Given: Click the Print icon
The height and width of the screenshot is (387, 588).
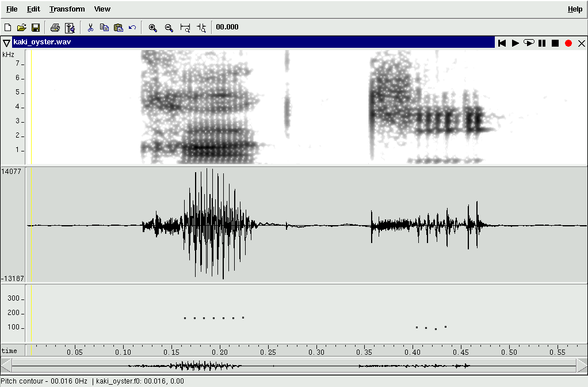Looking at the screenshot, I should tap(55, 27).
